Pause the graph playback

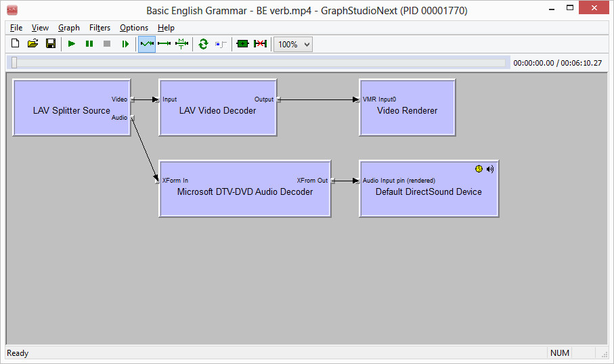tap(89, 44)
